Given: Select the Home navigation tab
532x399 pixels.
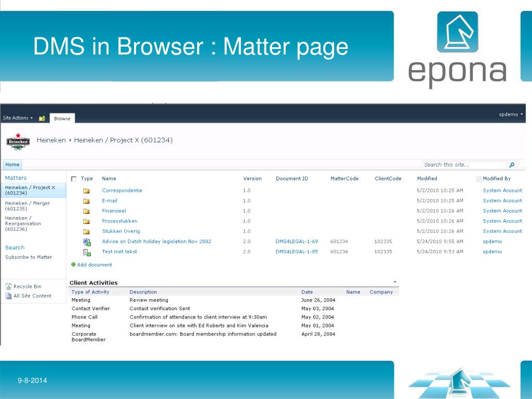Looking at the screenshot, I should tap(12, 165).
